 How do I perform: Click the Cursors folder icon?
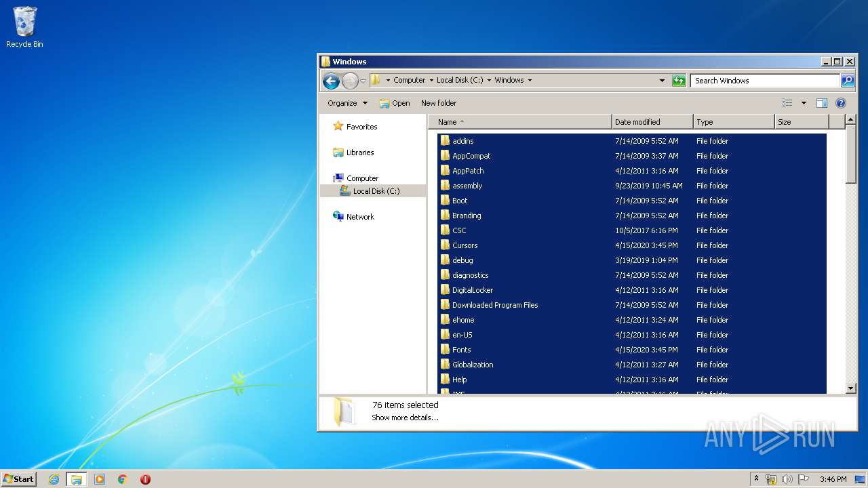(445, 245)
